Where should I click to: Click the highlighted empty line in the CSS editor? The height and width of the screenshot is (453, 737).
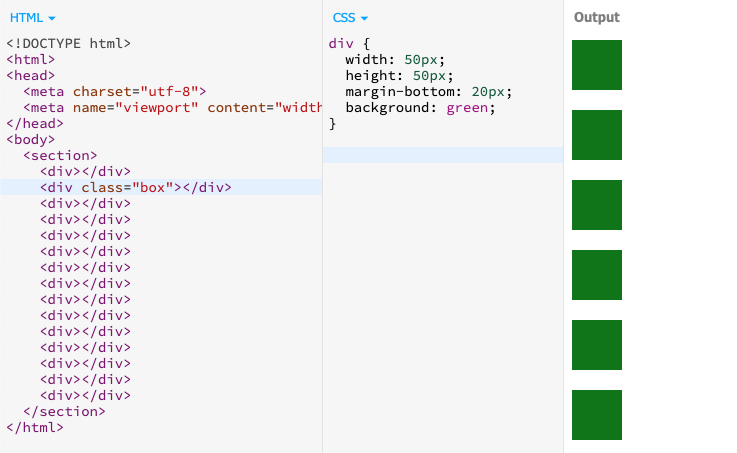tap(443, 155)
